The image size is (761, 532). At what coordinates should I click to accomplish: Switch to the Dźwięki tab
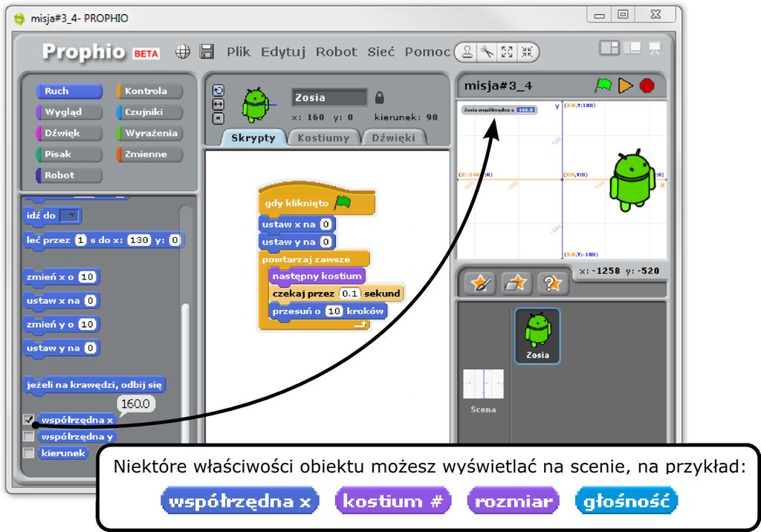393,138
